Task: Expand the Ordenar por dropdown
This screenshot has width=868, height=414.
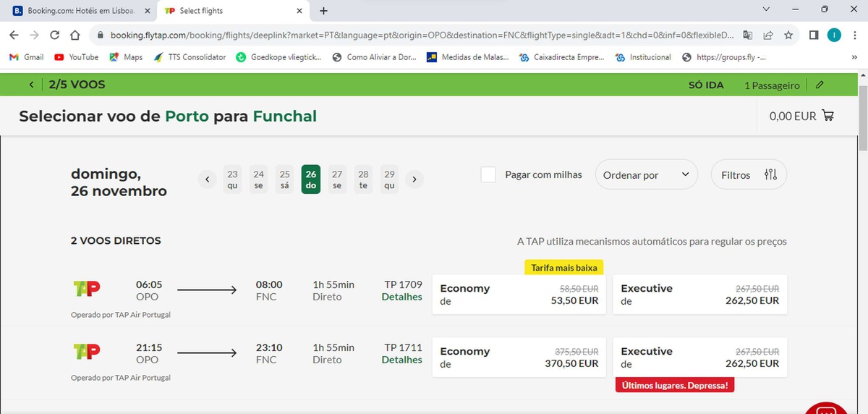Action: click(x=646, y=174)
